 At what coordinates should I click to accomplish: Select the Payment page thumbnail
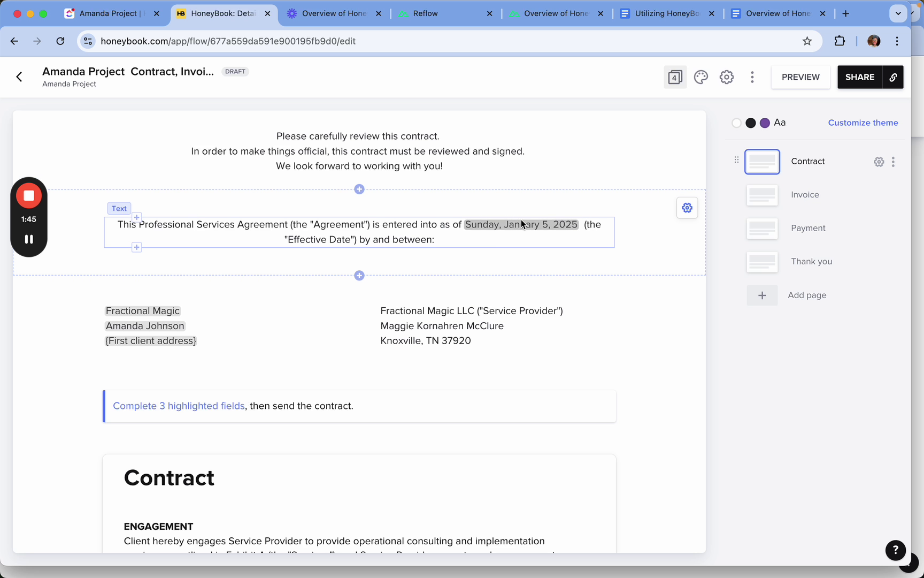(763, 229)
